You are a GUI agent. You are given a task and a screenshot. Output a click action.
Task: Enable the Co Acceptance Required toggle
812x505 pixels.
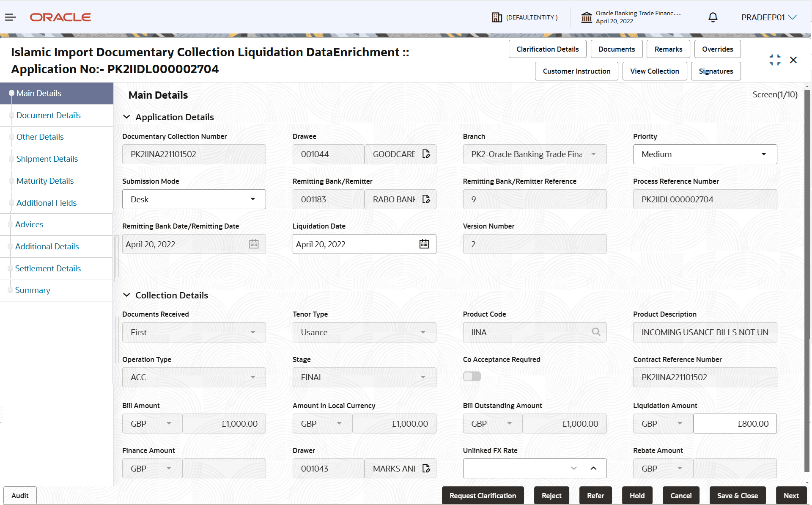tap(472, 376)
